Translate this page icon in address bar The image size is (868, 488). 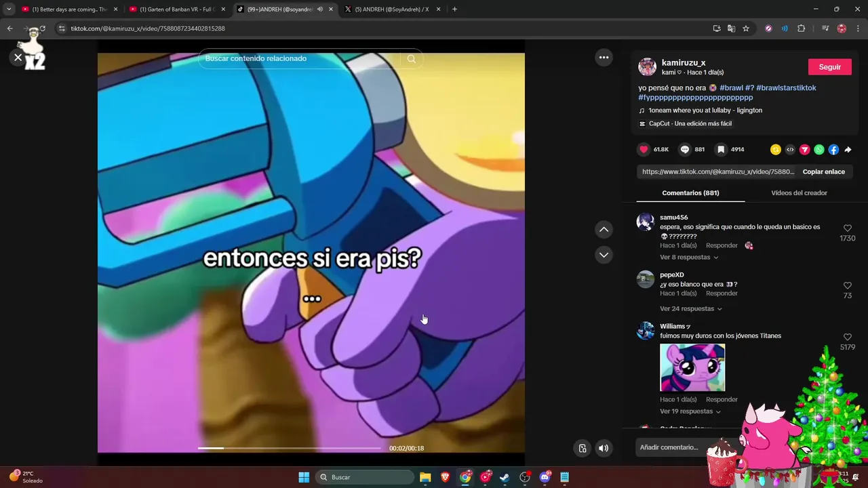(731, 28)
